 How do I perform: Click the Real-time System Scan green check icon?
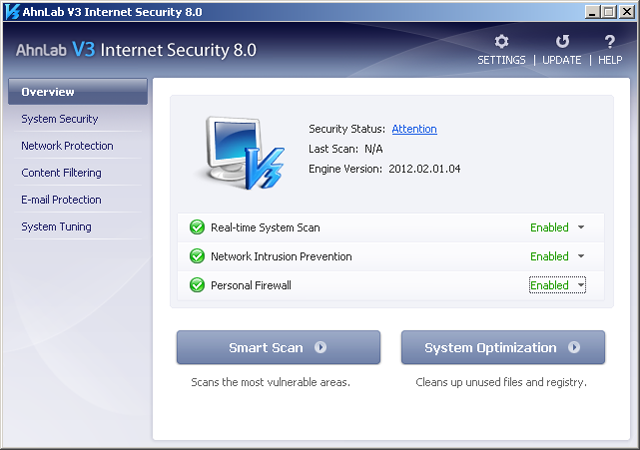coord(196,228)
